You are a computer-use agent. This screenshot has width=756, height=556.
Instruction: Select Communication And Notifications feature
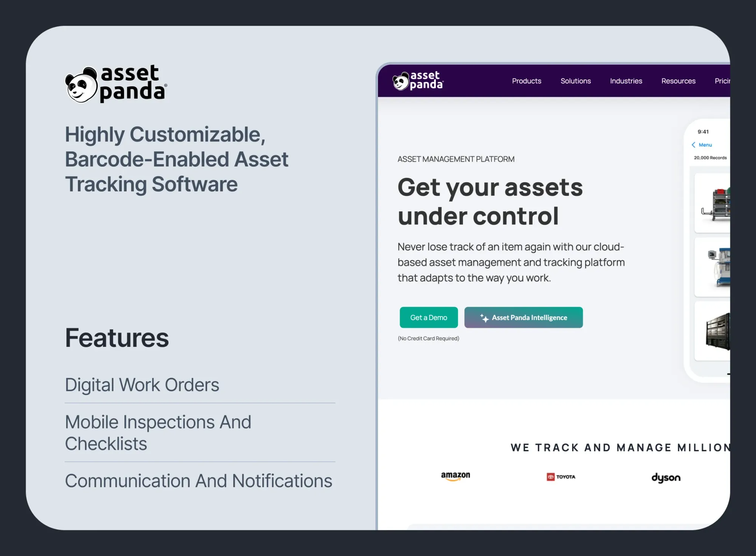(198, 481)
